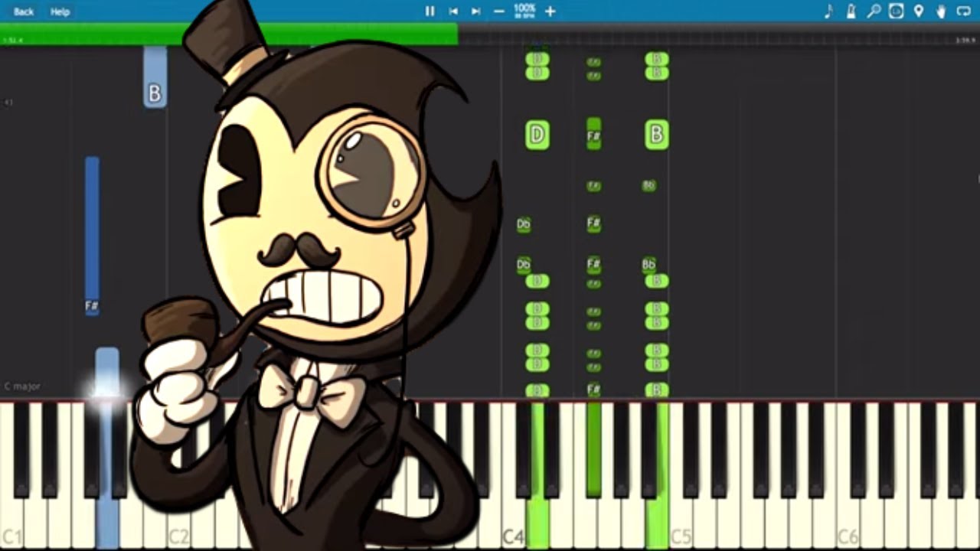Screen dimensions: 980x551
Task: Open the Help menu
Action: click(60, 11)
